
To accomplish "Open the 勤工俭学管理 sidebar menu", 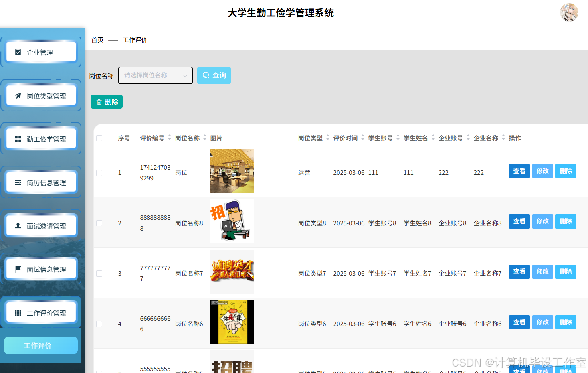I will pos(41,139).
